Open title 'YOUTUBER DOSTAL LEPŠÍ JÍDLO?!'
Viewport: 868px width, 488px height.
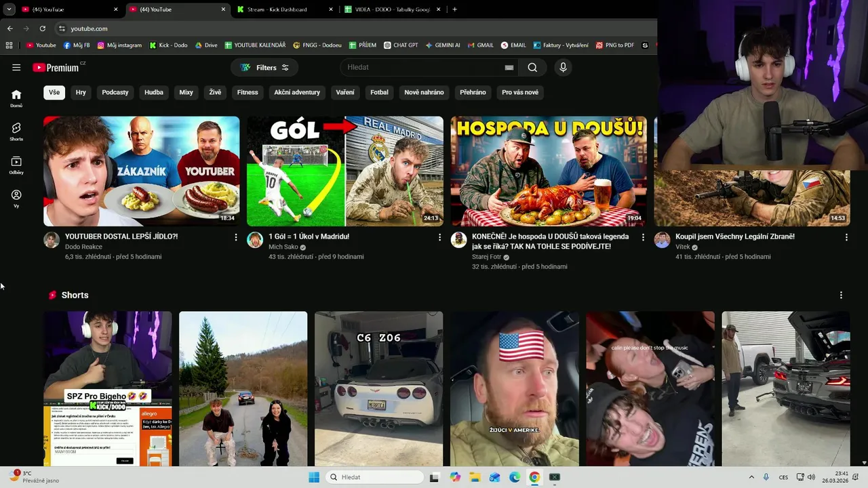121,237
